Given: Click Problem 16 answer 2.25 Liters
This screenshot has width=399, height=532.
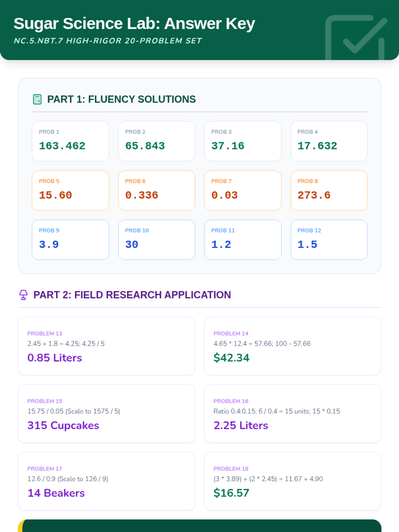Looking at the screenshot, I should [x=241, y=426].
